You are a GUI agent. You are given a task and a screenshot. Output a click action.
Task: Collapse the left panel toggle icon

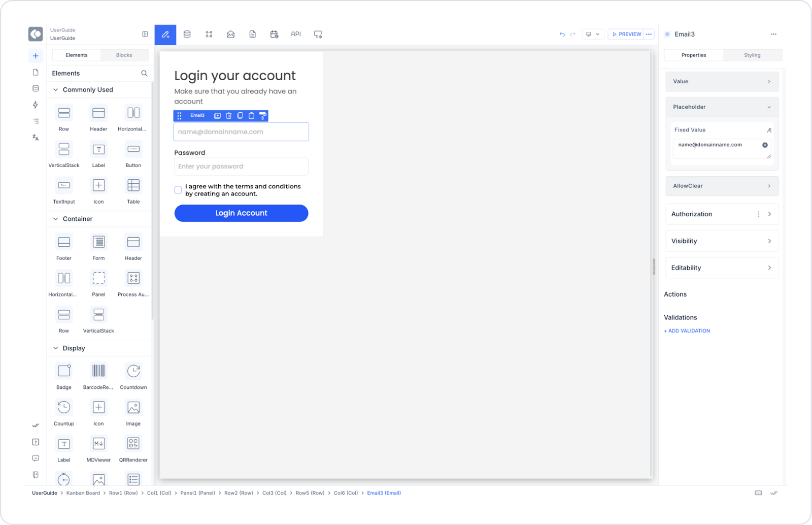(145, 34)
